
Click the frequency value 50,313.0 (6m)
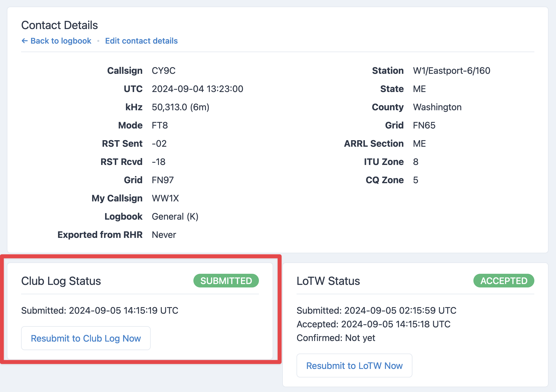[x=180, y=107]
